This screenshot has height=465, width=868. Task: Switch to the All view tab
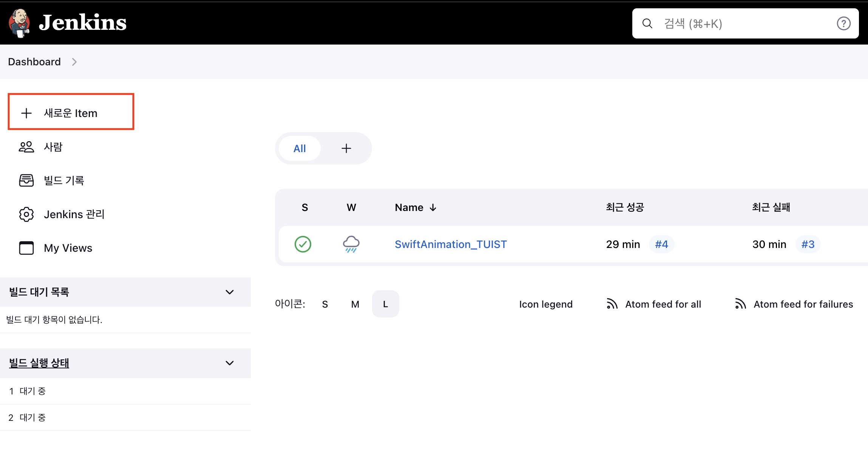(x=300, y=148)
